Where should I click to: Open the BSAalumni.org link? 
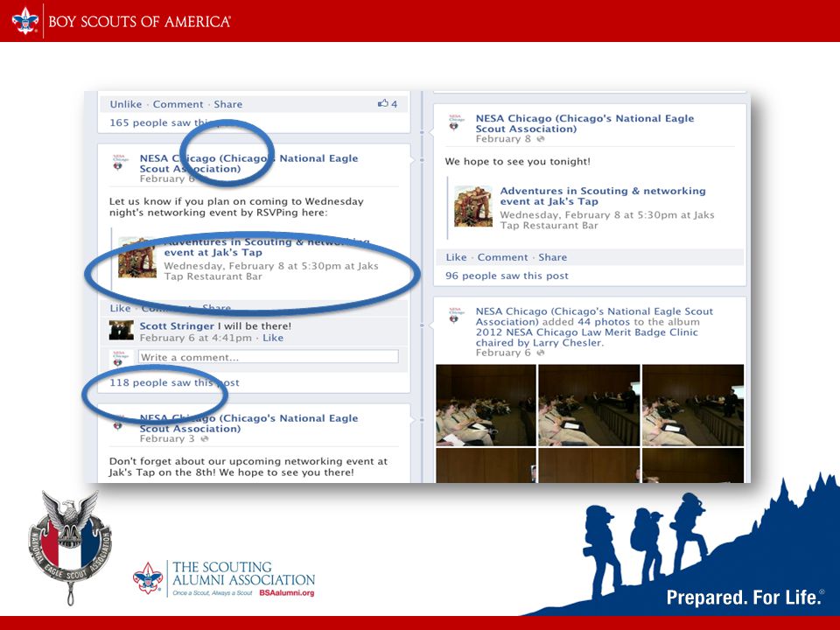coord(287,593)
